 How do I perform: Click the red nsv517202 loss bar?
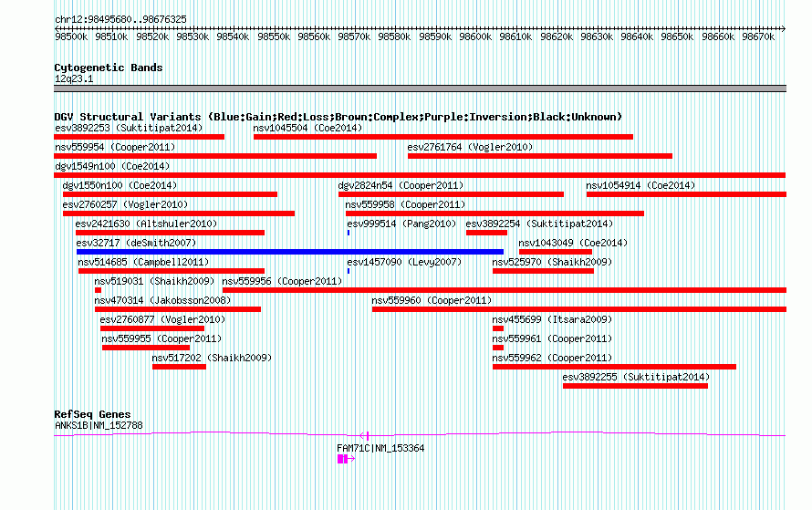pos(179,367)
